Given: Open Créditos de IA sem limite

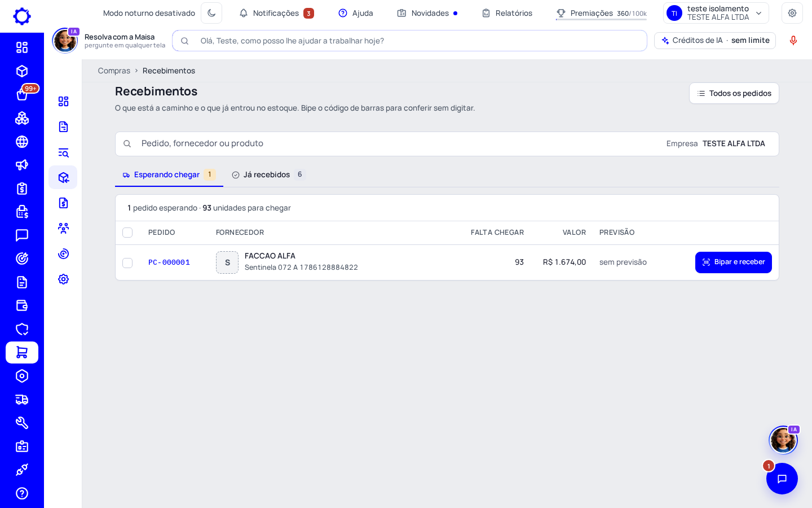Looking at the screenshot, I should pos(715,41).
